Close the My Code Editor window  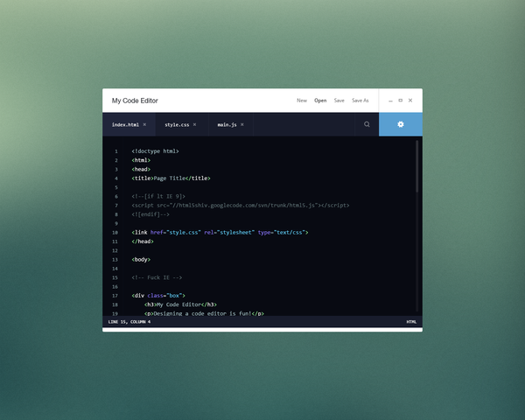[x=410, y=100]
